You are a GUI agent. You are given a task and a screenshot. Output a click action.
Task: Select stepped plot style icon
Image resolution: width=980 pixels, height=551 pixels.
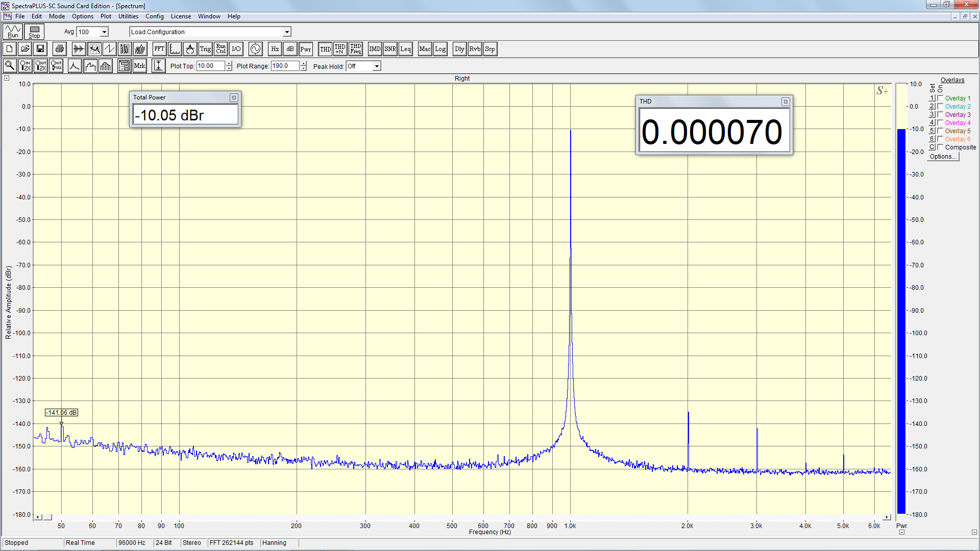coord(90,66)
